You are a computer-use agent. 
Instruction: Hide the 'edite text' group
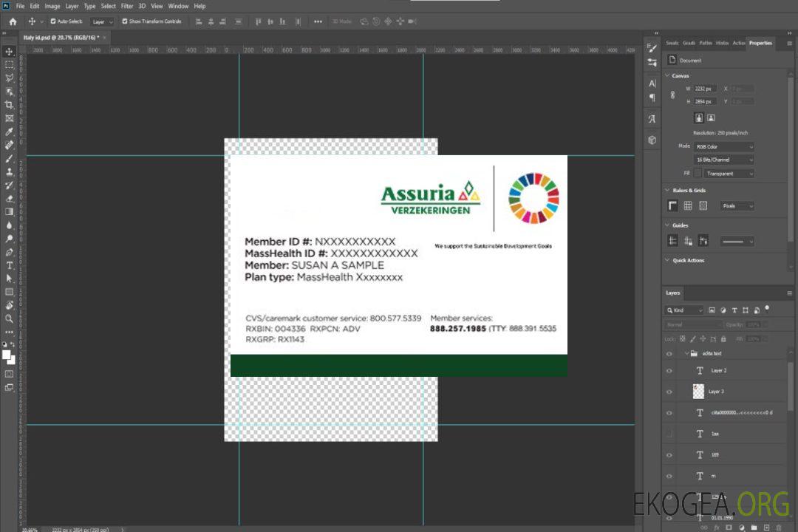point(669,354)
